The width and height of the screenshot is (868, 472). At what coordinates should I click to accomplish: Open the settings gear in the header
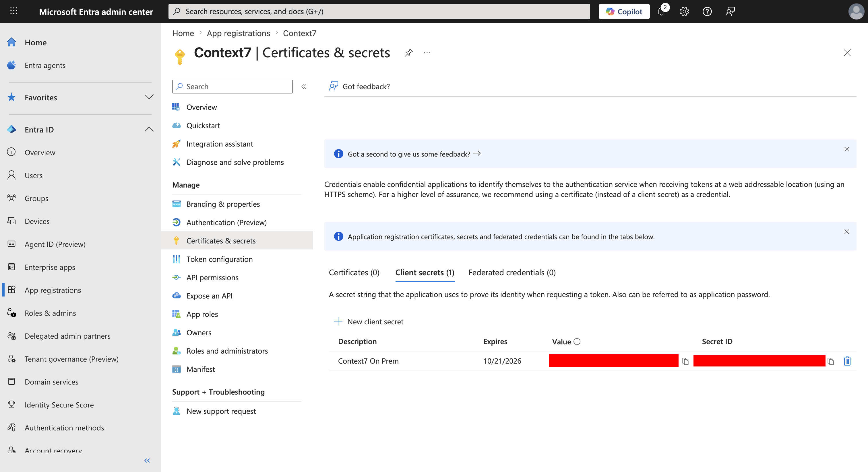pyautogui.click(x=684, y=11)
